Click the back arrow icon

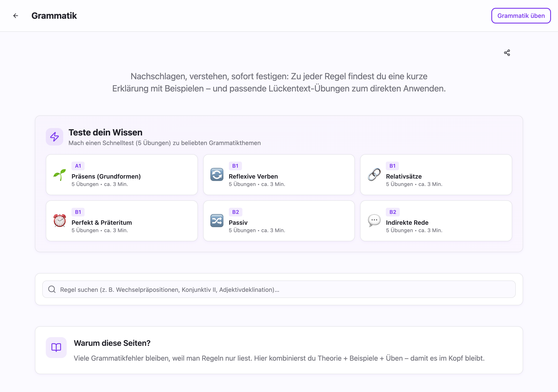(15, 16)
